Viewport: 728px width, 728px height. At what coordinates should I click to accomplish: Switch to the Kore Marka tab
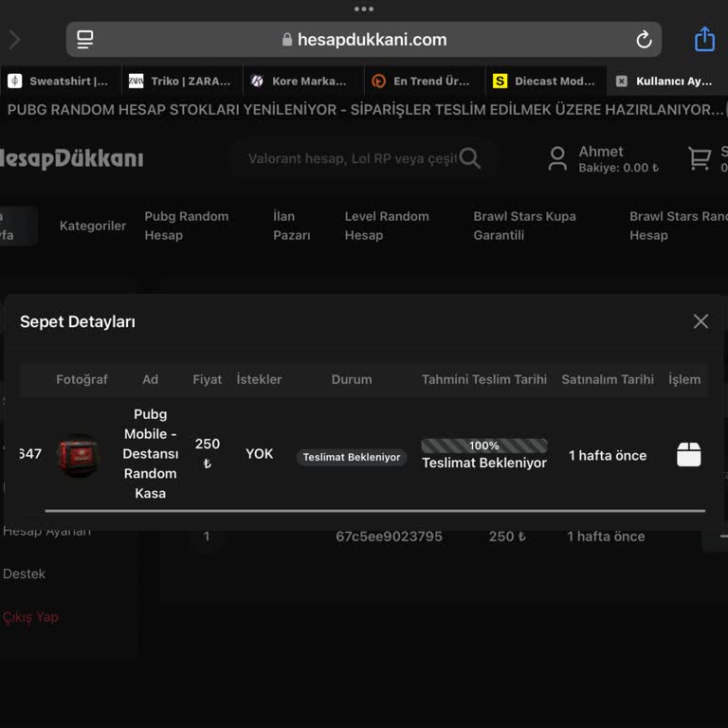(303, 82)
